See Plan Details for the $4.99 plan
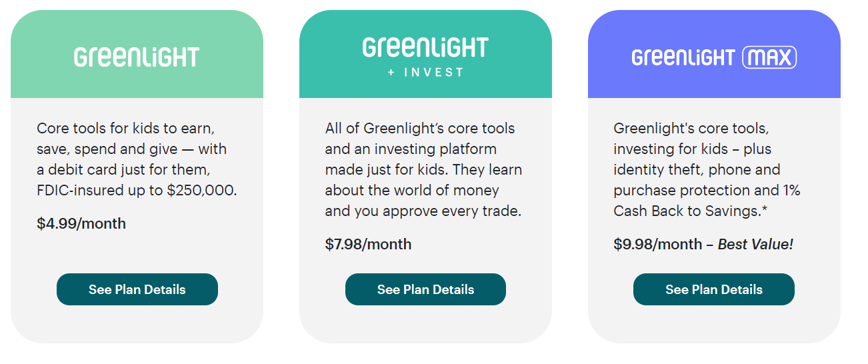Viewport: 868px width, 364px height. (x=137, y=289)
